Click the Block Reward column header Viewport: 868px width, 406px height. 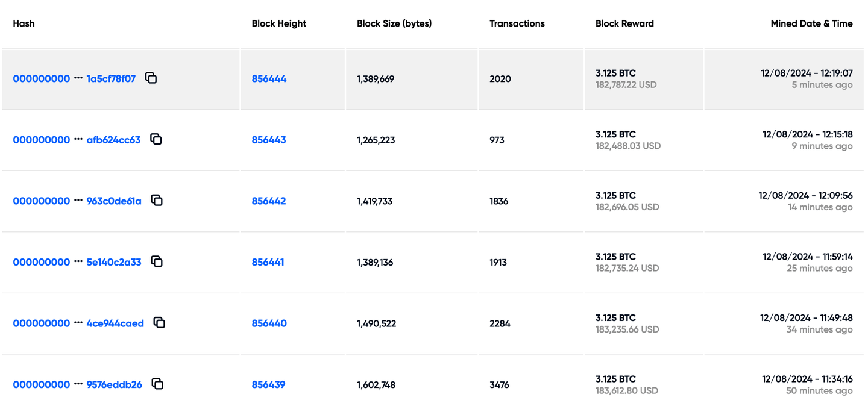624,23
